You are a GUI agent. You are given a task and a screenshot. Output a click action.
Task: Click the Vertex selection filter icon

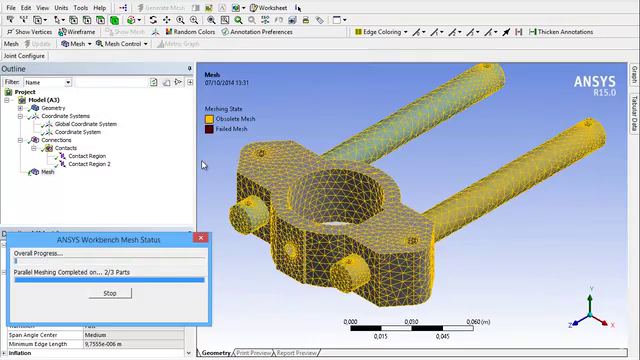click(x=73, y=20)
